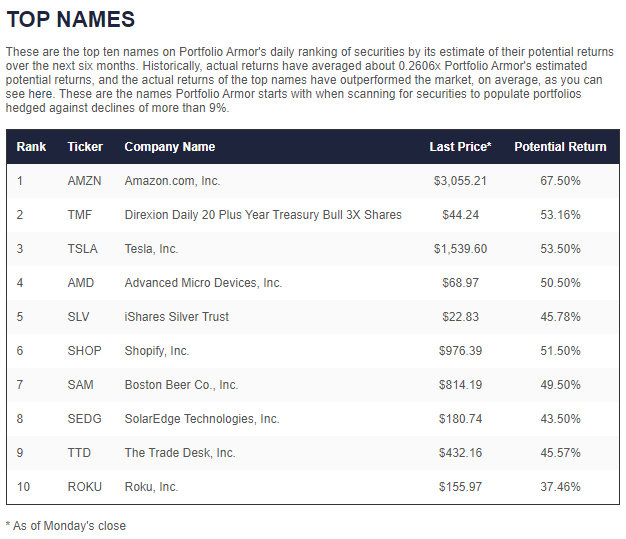
Task: Click Amazon's $3,055.21 last price
Action: 460,181
